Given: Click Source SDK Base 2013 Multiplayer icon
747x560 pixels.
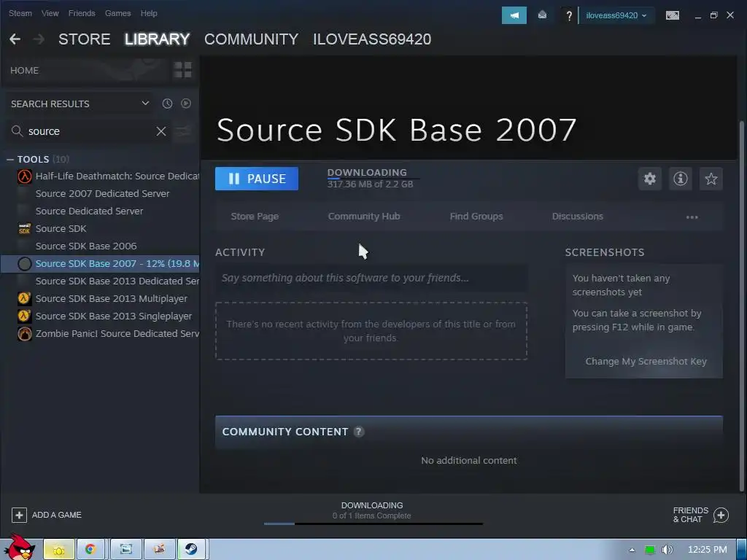Looking at the screenshot, I should (x=24, y=298).
